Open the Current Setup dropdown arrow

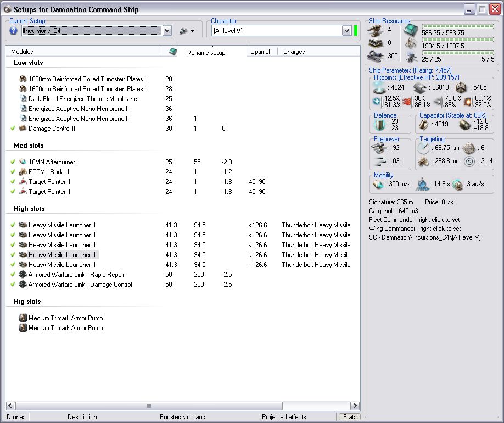167,31
